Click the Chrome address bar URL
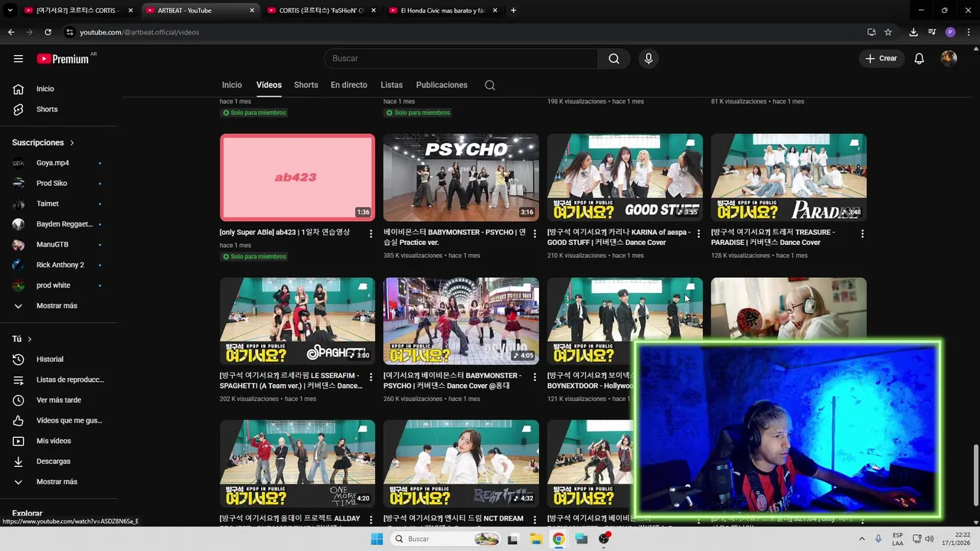 [139, 32]
